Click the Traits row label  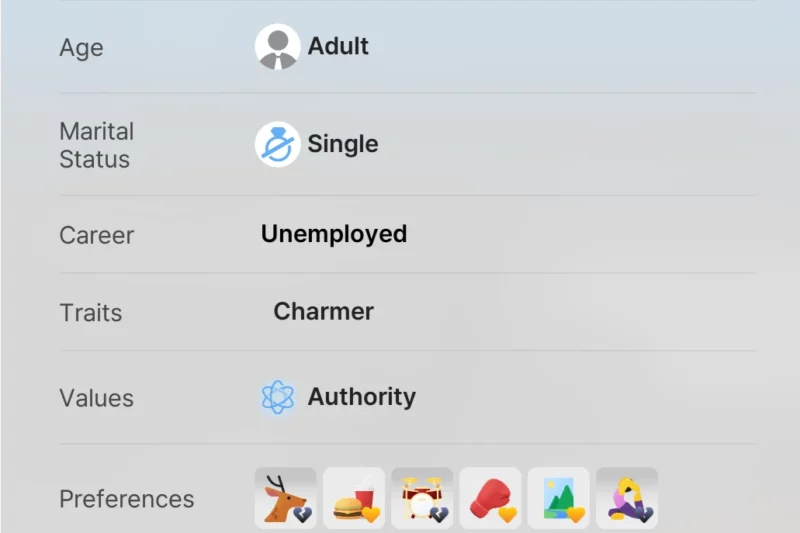(x=90, y=313)
